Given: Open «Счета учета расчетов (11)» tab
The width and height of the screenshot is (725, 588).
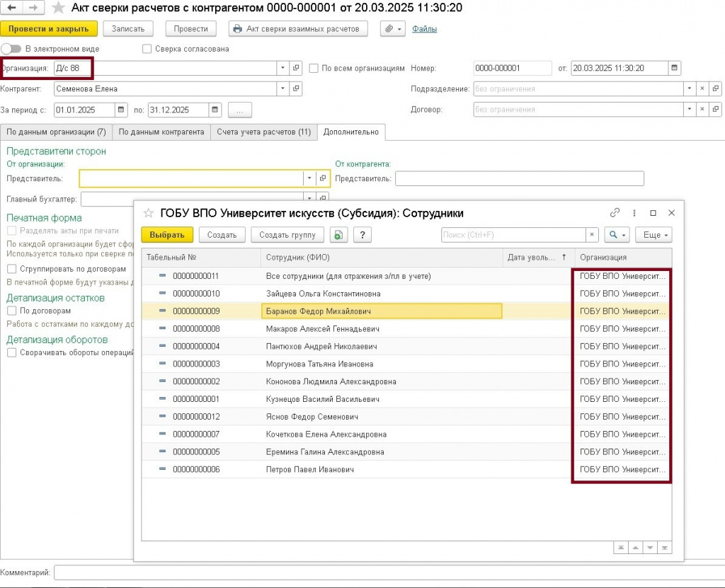Looking at the screenshot, I should tap(263, 132).
